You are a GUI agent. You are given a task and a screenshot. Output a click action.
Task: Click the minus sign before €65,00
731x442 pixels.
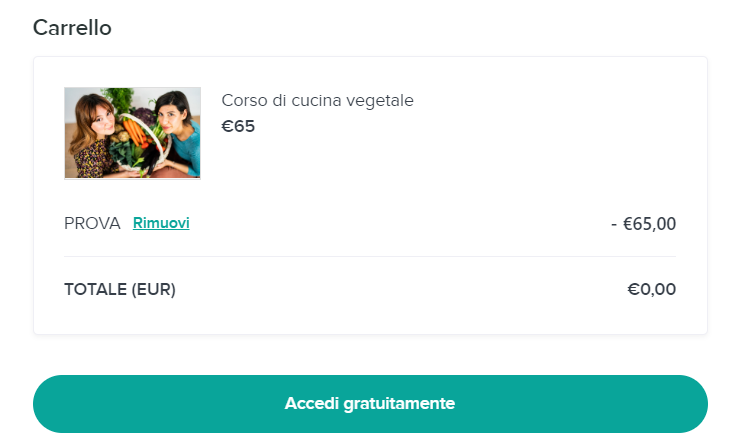coord(614,224)
